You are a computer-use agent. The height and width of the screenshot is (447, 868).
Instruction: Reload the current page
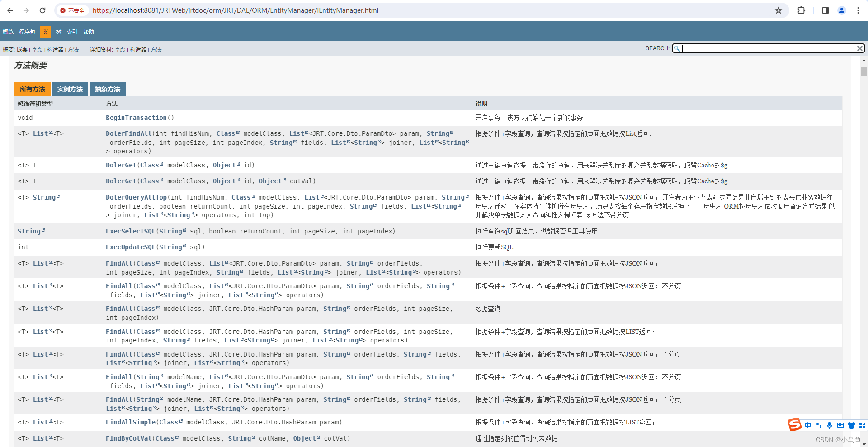(42, 10)
